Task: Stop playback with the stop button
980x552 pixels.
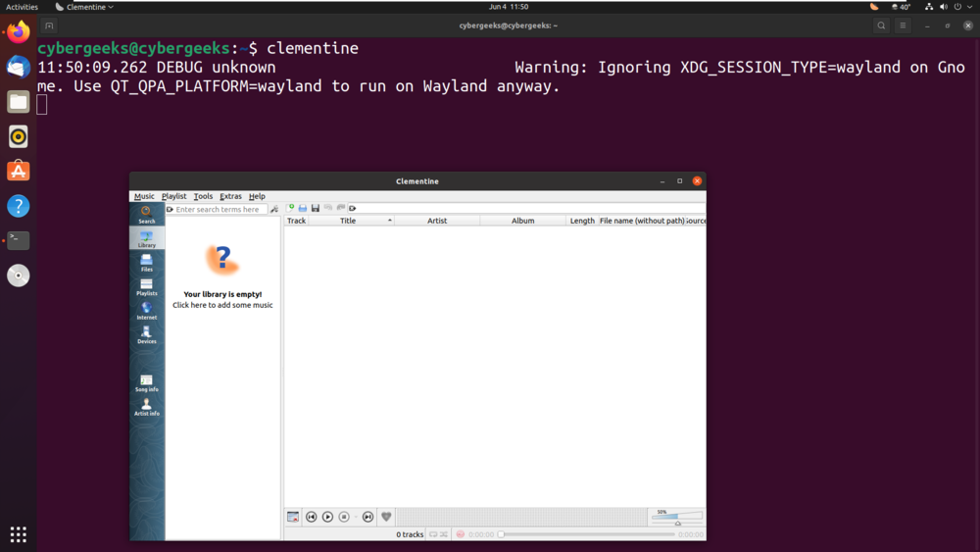Action: [344, 517]
